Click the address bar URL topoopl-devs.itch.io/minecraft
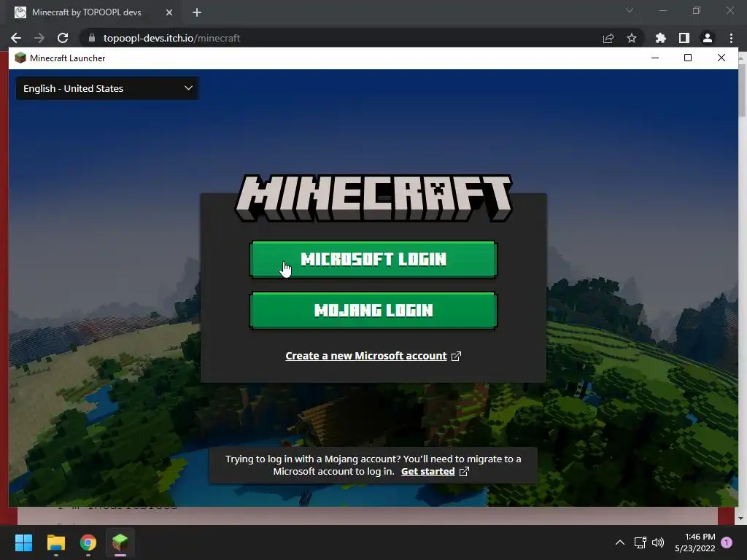The height and width of the screenshot is (560, 747). (x=171, y=38)
